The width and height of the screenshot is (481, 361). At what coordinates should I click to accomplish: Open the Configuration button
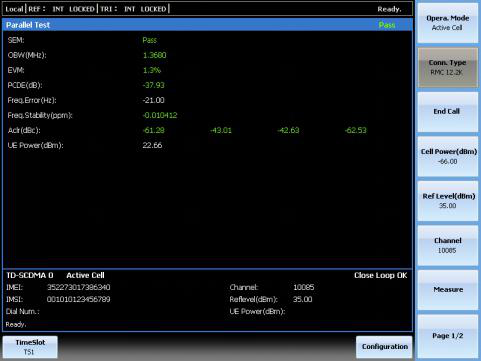[384, 347]
